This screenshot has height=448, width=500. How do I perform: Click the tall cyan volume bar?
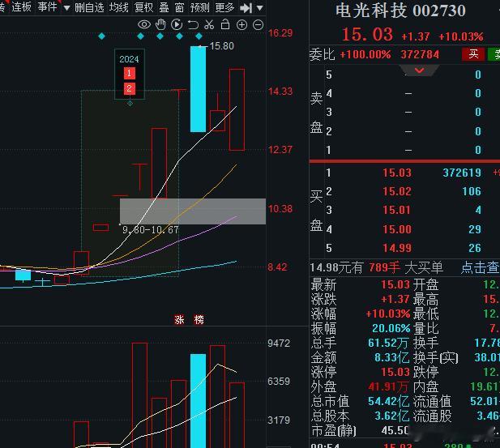198,400
